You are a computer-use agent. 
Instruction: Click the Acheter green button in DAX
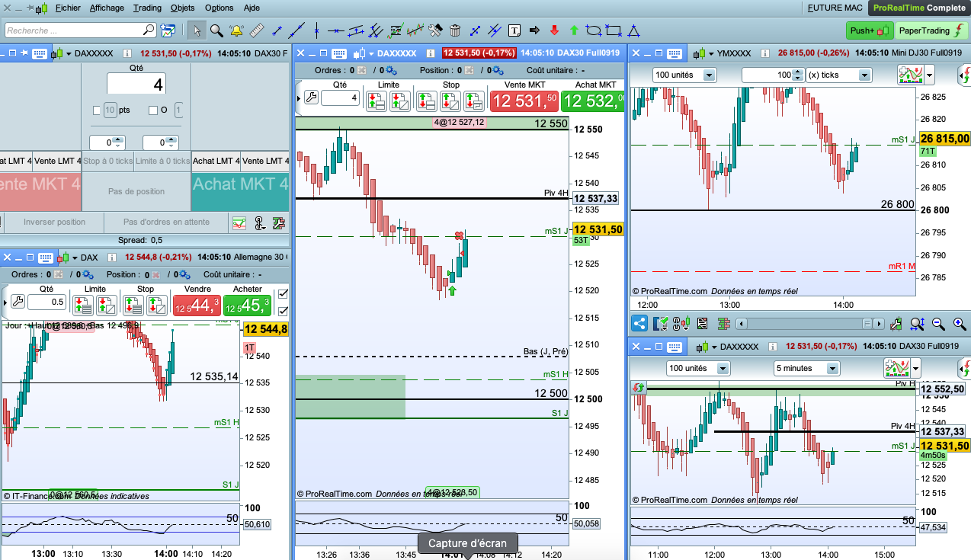(247, 306)
